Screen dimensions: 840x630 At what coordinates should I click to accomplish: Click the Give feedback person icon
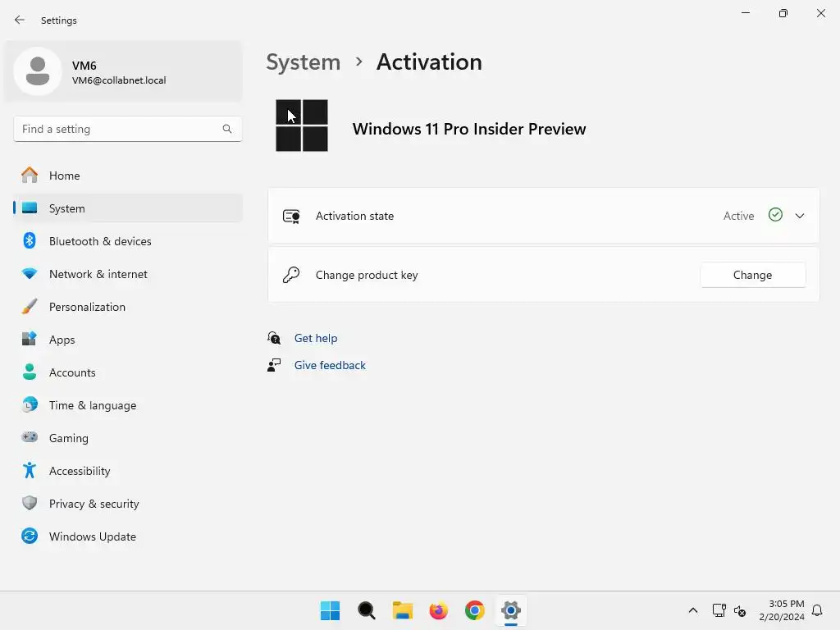point(274,365)
